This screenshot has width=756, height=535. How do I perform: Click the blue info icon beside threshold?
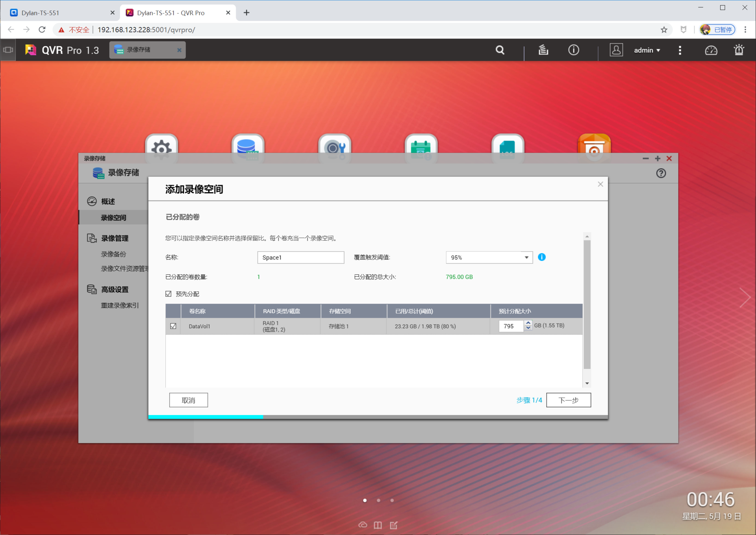(x=542, y=257)
